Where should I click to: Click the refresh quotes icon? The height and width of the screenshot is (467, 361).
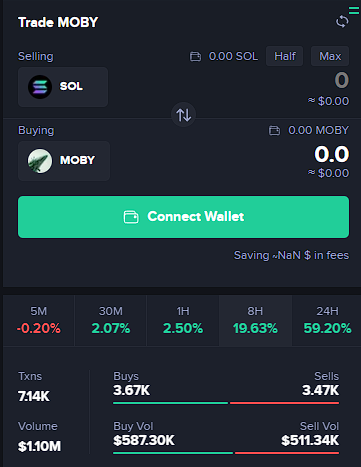pos(342,22)
